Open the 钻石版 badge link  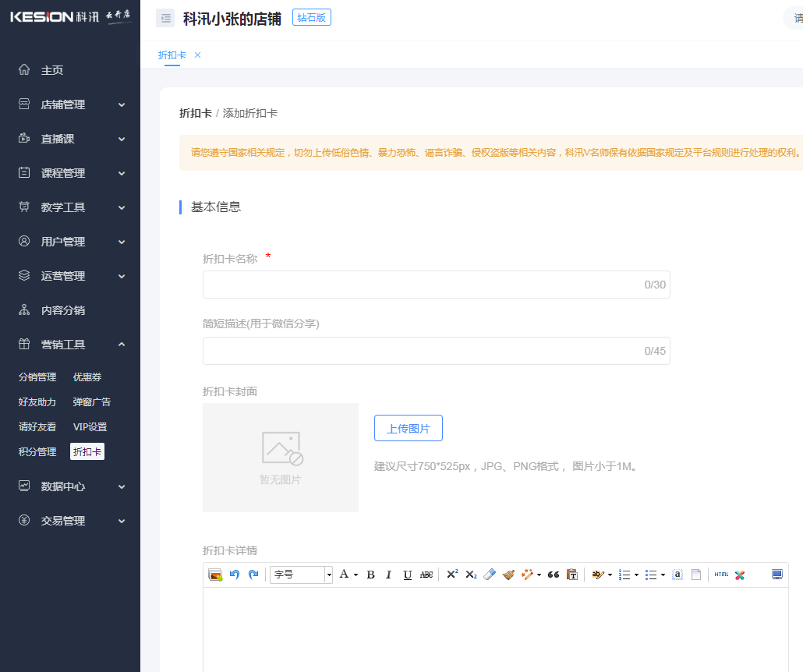(311, 16)
